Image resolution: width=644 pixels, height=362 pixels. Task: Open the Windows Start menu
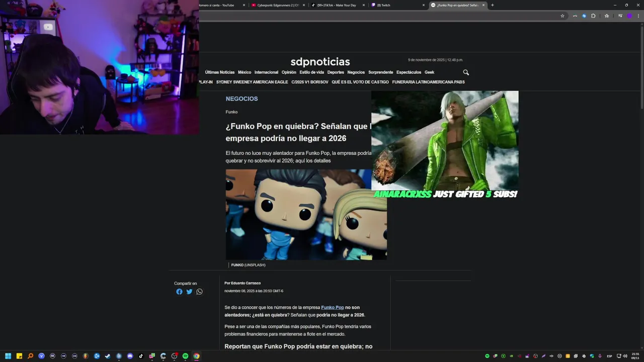point(8,356)
